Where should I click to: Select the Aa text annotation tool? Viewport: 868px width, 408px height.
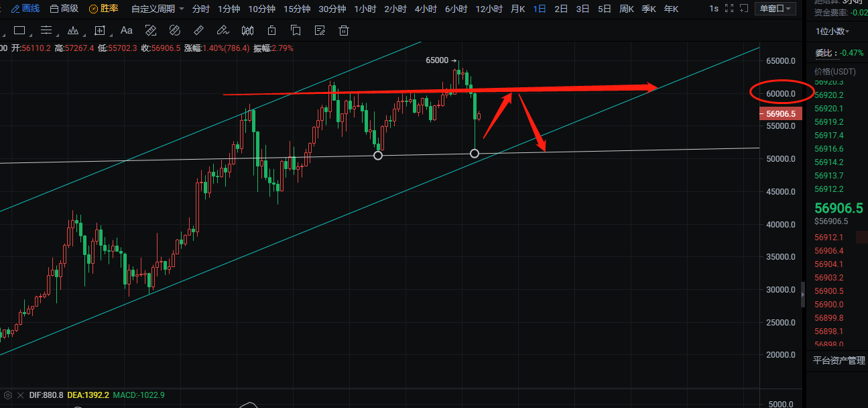point(126,30)
